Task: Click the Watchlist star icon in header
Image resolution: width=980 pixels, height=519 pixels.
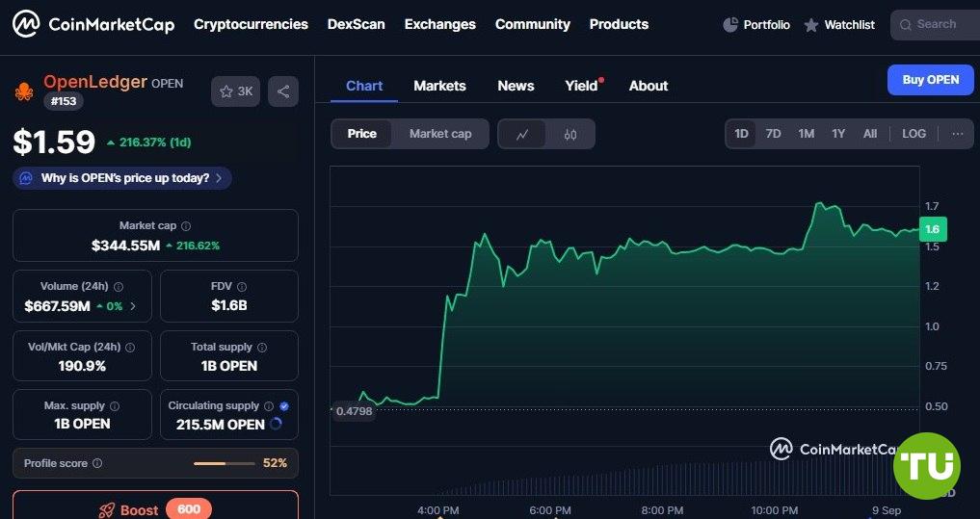Action: tap(811, 25)
